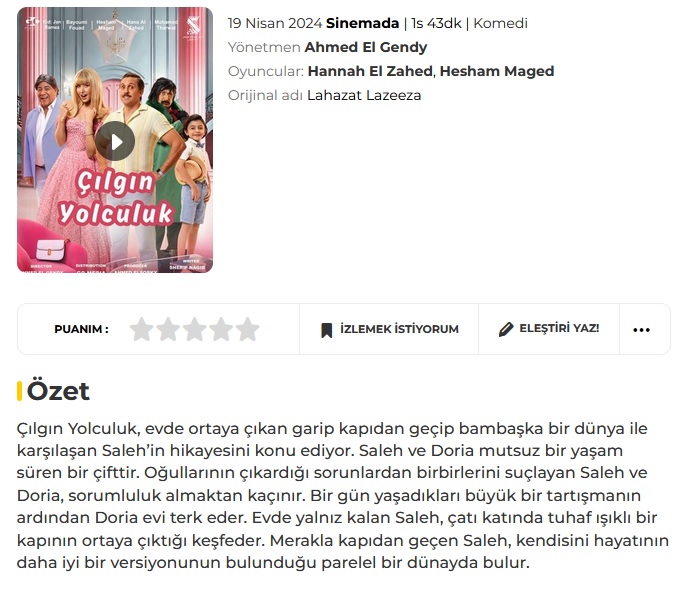
Task: Rate the movie five stars
Action: pos(248,329)
